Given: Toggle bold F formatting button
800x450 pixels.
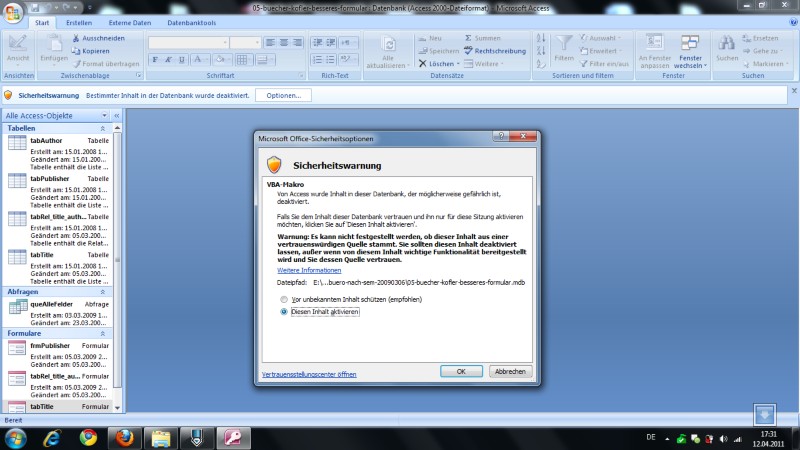Looking at the screenshot, I should (x=155, y=60).
